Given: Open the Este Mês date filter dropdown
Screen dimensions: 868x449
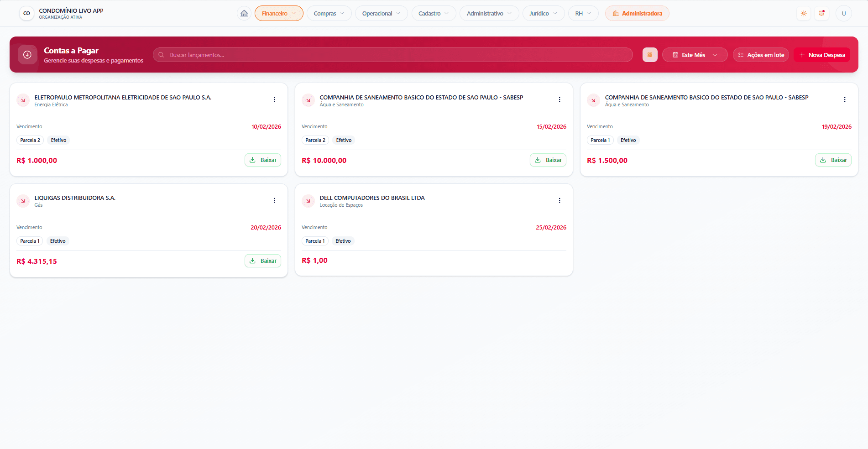Looking at the screenshot, I should point(695,55).
